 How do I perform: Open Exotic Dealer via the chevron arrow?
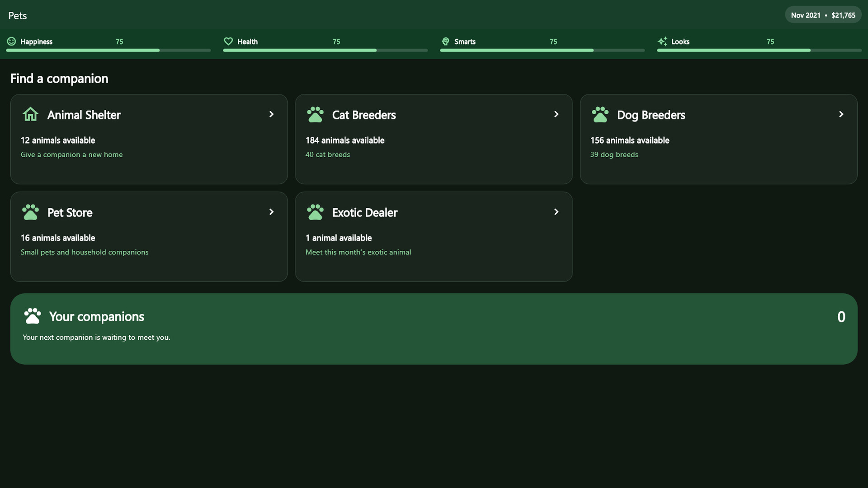(556, 212)
